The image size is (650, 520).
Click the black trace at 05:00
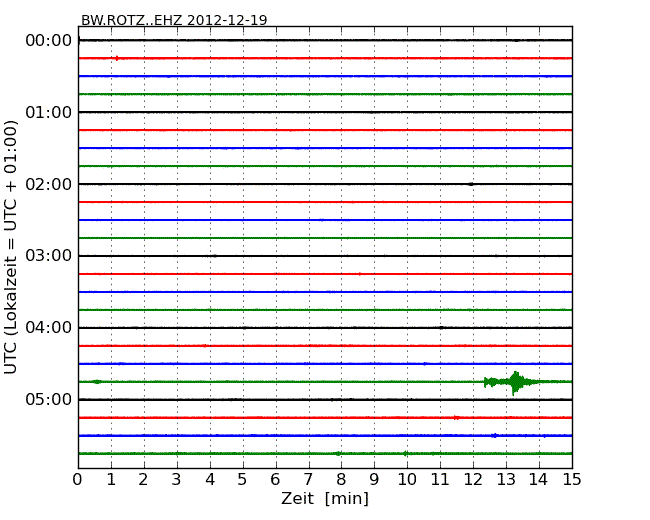click(x=325, y=399)
